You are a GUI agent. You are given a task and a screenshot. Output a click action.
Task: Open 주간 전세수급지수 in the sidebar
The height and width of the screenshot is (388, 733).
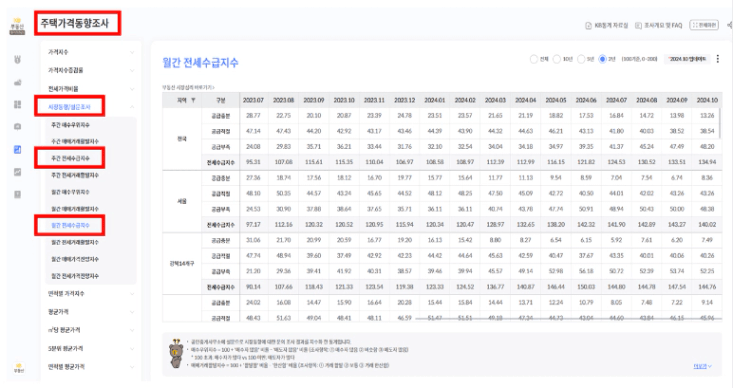pos(70,158)
